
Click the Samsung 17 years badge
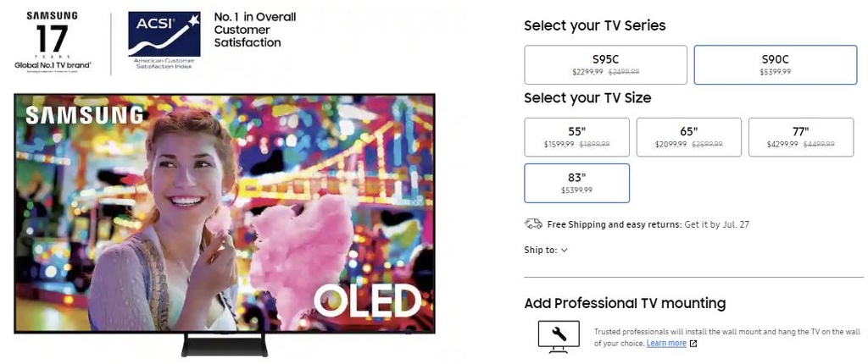[52, 41]
